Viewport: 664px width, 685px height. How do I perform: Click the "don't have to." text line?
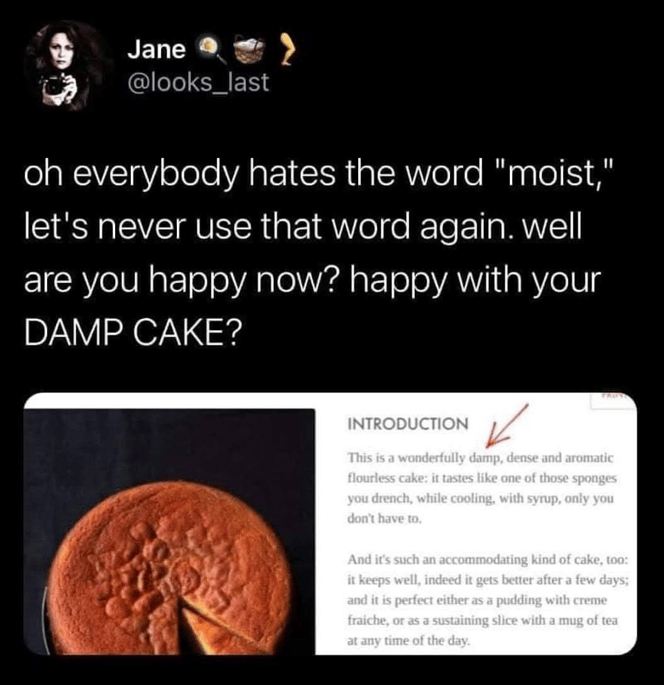(x=384, y=519)
